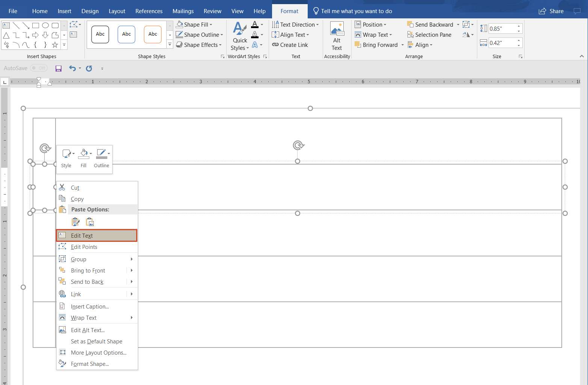
Task: Select the oval shape in Insert Shapes
Action: 45,25
